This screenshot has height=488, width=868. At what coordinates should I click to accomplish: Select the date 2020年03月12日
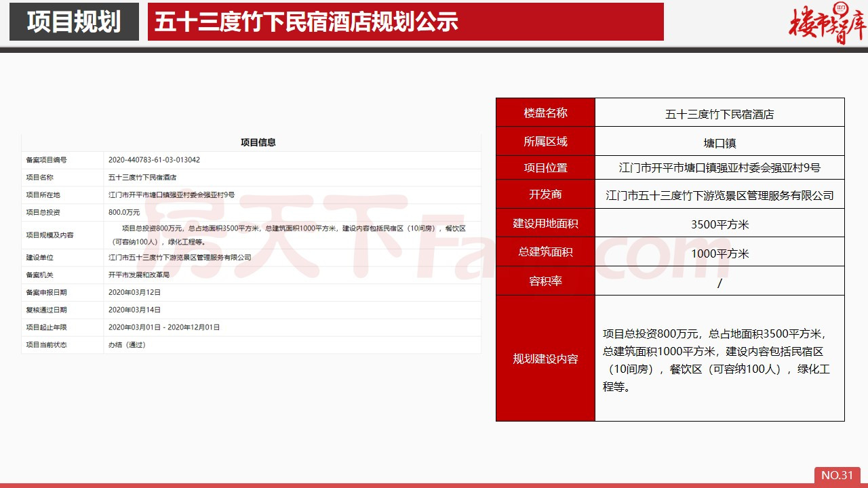pyautogui.click(x=135, y=292)
